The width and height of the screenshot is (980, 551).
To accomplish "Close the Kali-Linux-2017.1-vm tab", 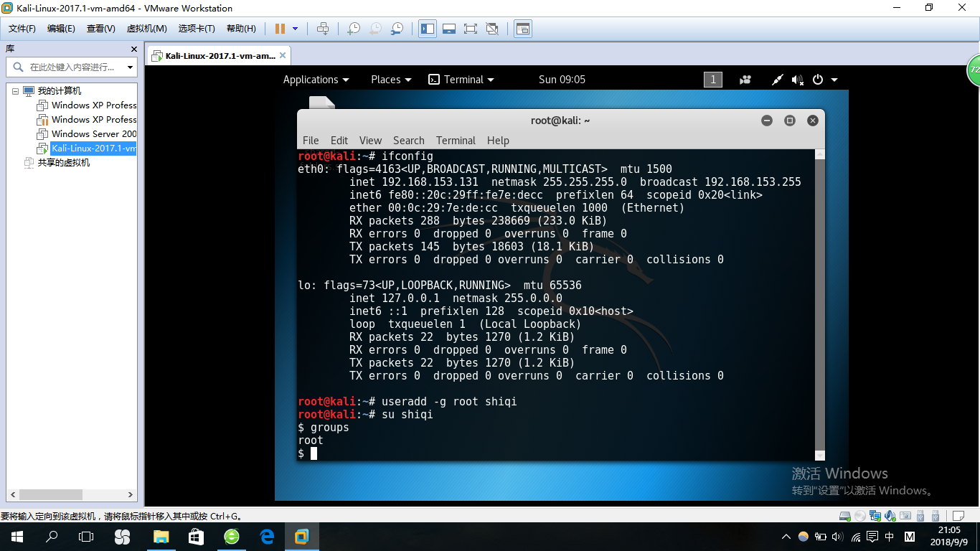I will [283, 56].
